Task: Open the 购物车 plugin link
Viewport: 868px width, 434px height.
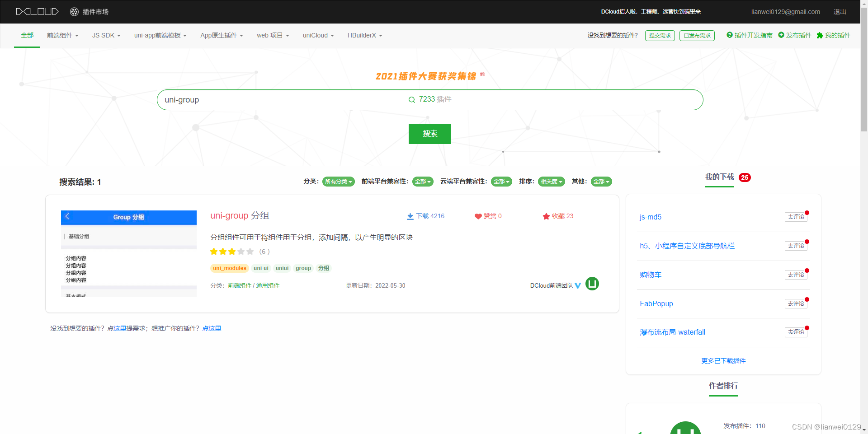Action: click(x=651, y=275)
